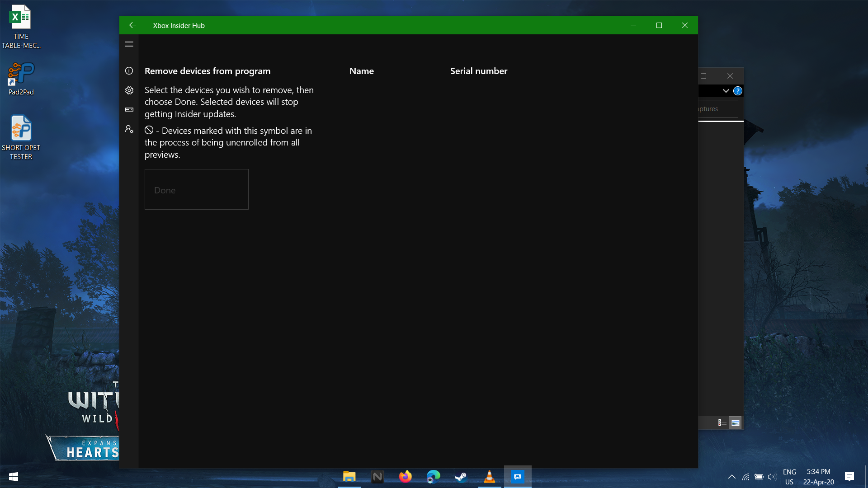Select the TIME TABLE-MEC Excel desktop file
The height and width of the screenshot is (488, 868).
coord(21,27)
